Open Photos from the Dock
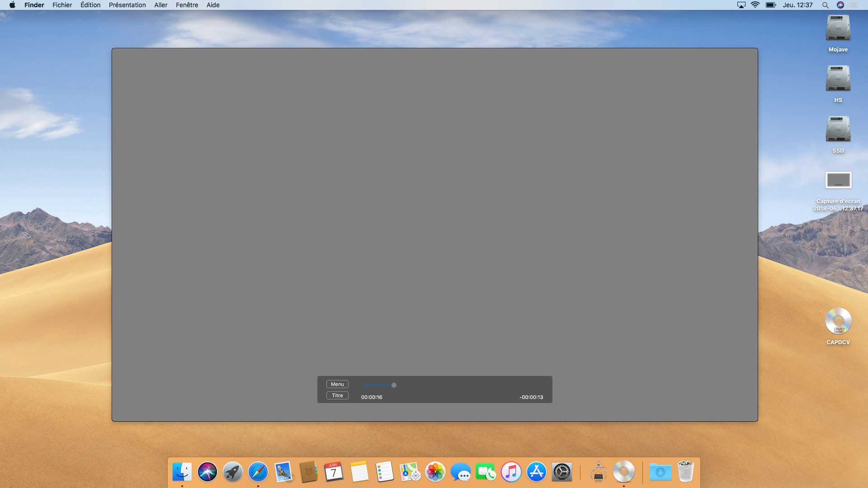Screen dimensions: 868x488 coord(435,472)
